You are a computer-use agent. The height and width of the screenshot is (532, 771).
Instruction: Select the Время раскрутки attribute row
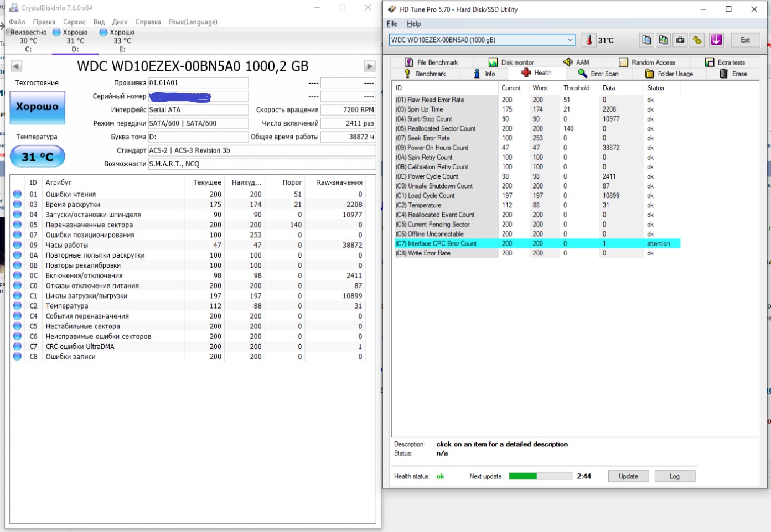188,205
